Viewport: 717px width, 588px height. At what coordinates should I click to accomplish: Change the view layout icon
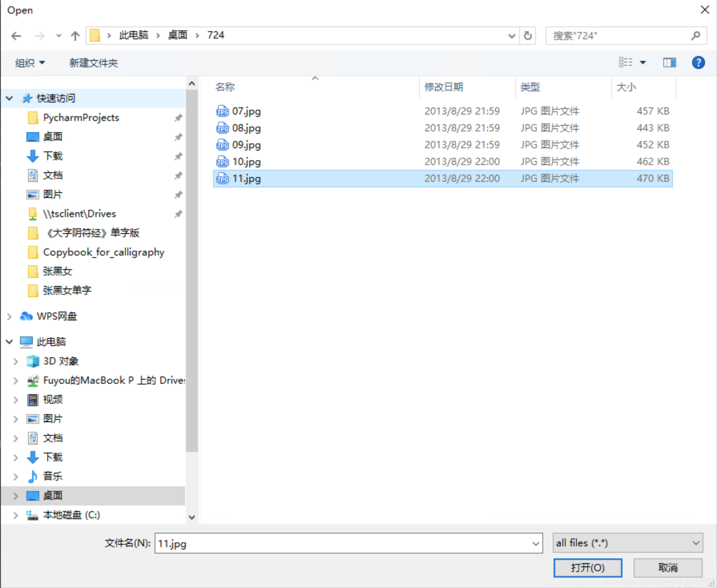pyautogui.click(x=625, y=62)
